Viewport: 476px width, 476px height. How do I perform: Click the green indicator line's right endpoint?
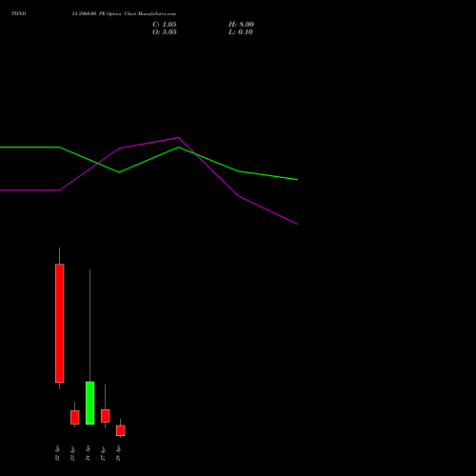click(x=297, y=180)
